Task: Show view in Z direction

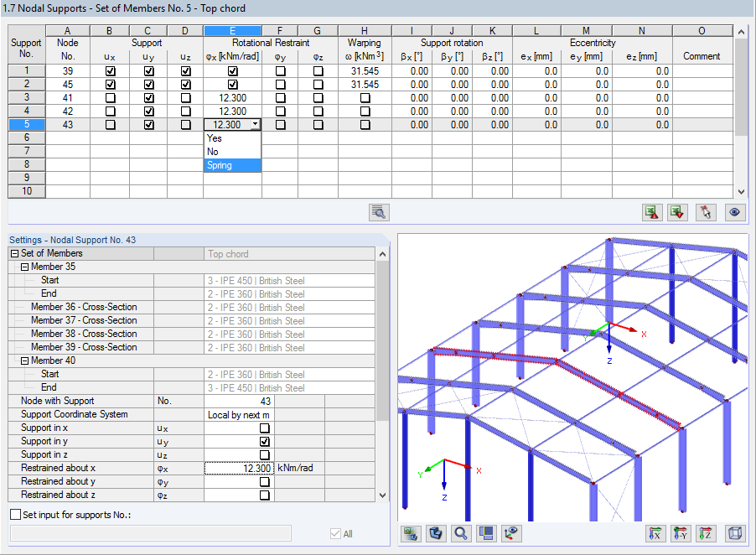Action: click(706, 533)
